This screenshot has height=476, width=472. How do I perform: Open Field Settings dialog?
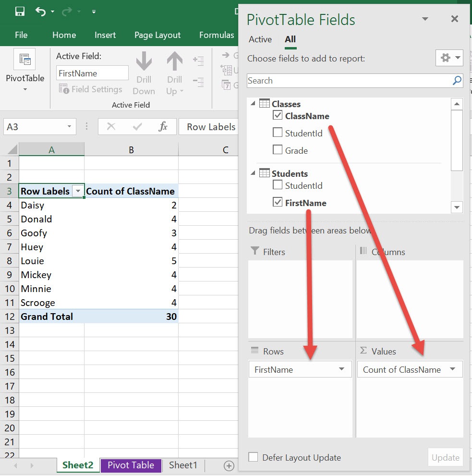(x=91, y=89)
